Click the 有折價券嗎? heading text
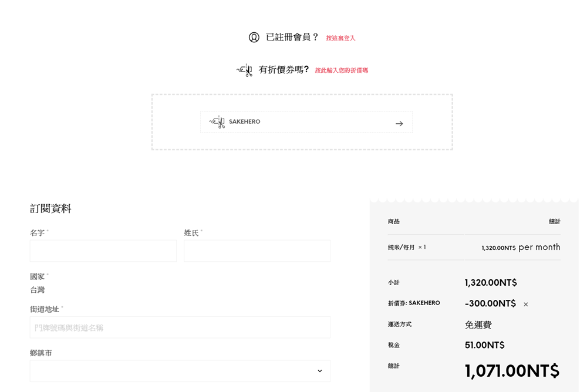 pyautogui.click(x=284, y=70)
